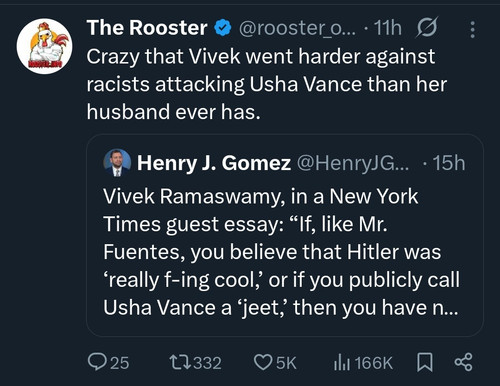Open the three-dot more options menu
500x386 pixels.
coord(472,30)
